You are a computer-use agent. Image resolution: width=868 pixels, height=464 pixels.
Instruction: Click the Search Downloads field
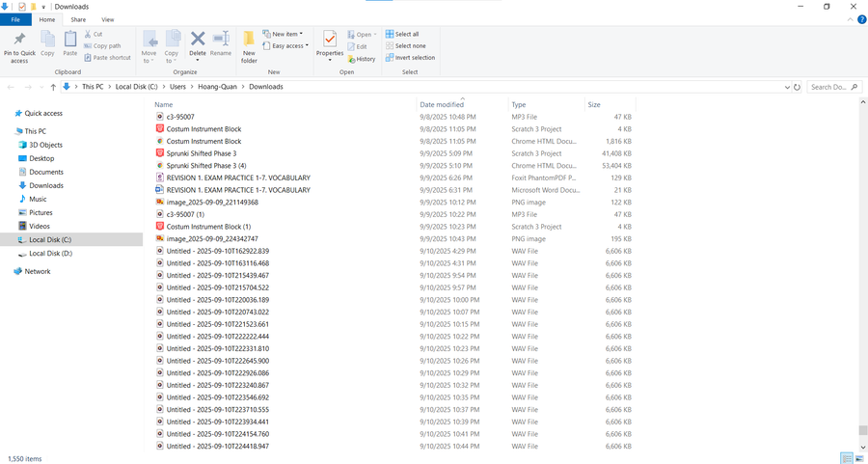[x=833, y=87]
